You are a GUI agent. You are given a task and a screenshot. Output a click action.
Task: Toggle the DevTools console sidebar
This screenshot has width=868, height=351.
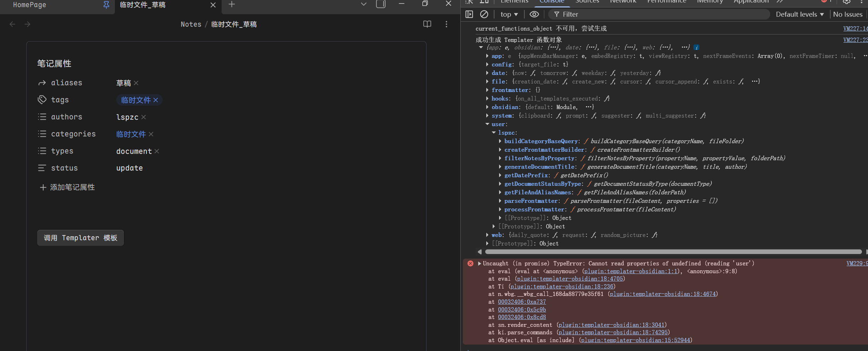tap(469, 14)
